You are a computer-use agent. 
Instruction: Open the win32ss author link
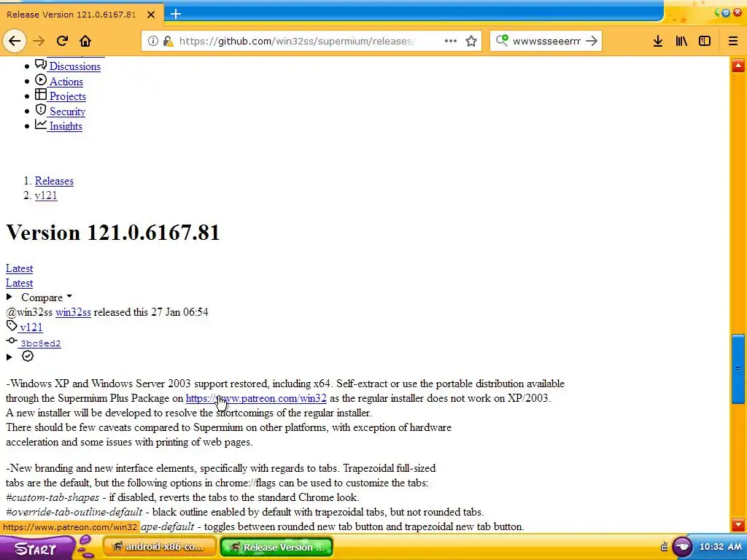click(x=73, y=312)
